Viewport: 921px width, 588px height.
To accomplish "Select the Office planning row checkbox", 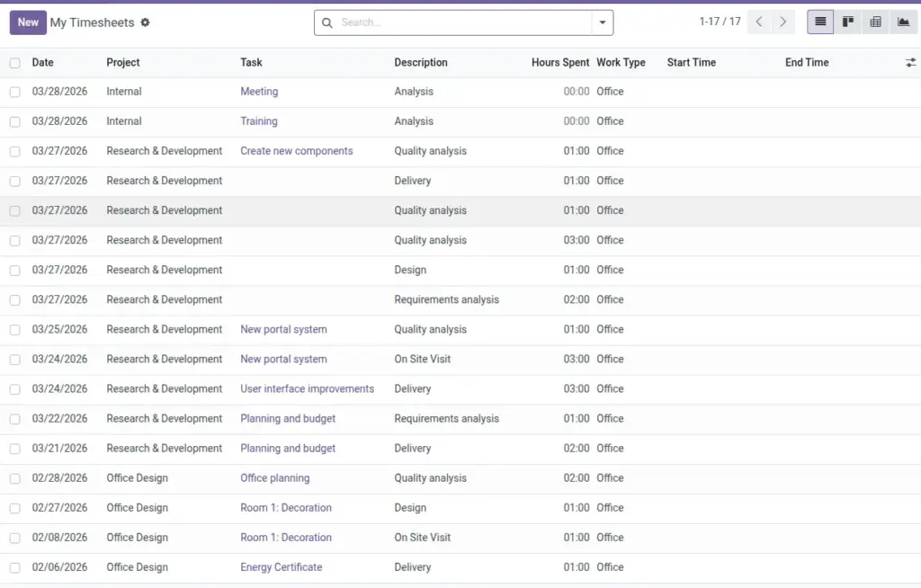I will pos(14,478).
